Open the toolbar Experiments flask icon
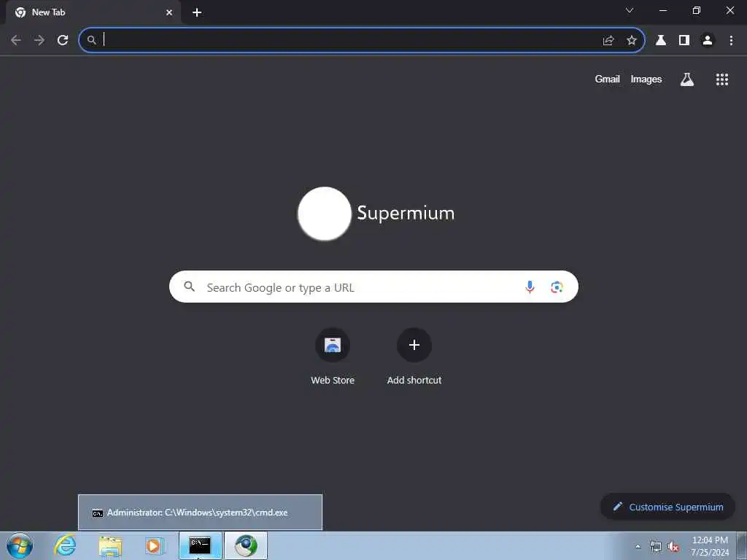The height and width of the screenshot is (560, 747). point(661,40)
